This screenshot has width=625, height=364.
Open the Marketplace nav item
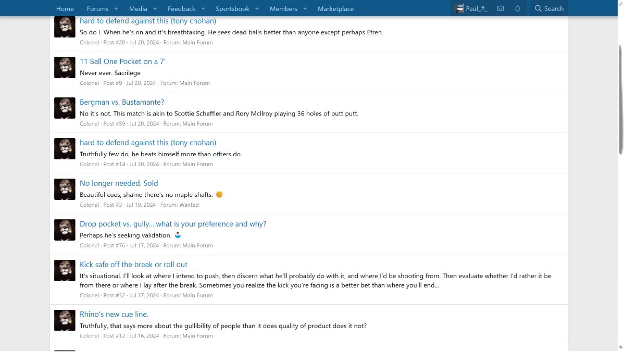[335, 9]
